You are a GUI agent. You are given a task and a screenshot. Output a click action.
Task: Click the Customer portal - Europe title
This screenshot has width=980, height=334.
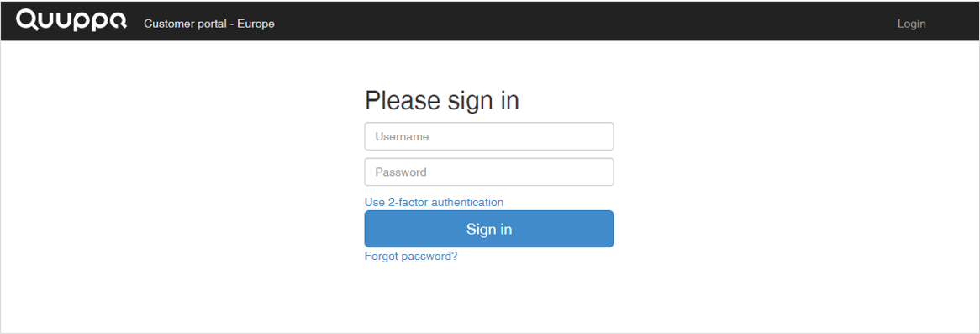tap(208, 24)
